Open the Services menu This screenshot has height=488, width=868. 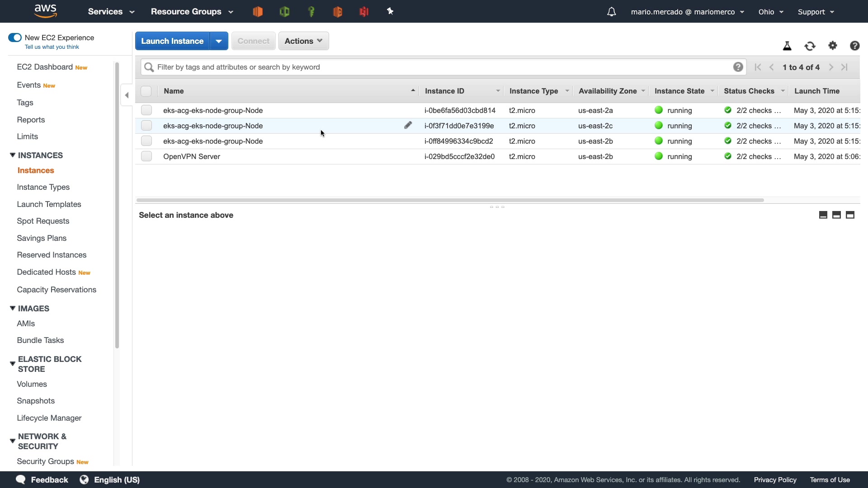click(111, 12)
